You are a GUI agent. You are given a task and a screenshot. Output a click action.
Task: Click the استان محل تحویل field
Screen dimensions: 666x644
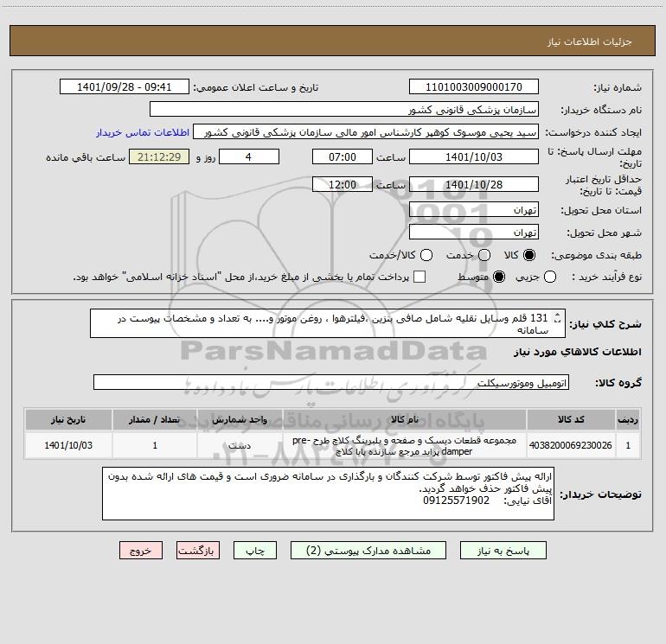click(x=474, y=210)
